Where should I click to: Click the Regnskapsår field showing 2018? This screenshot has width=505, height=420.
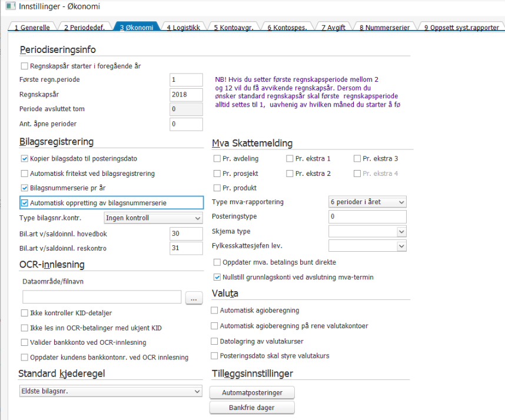[186, 95]
